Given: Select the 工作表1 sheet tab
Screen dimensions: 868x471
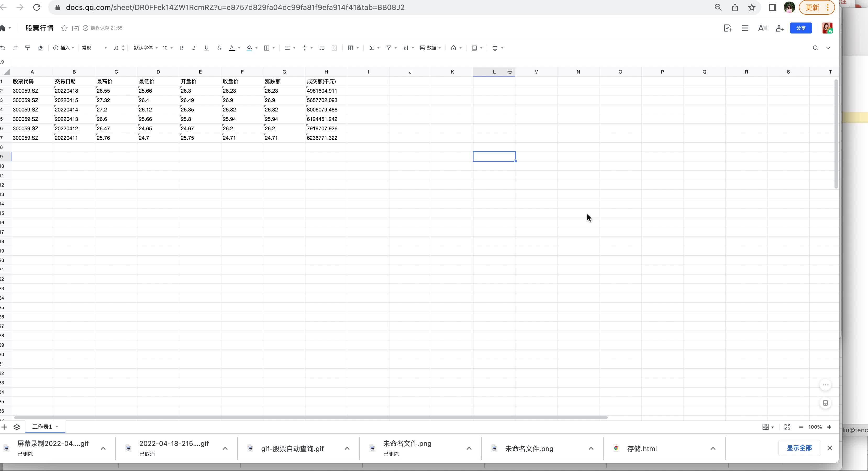Looking at the screenshot, I should tap(42, 427).
